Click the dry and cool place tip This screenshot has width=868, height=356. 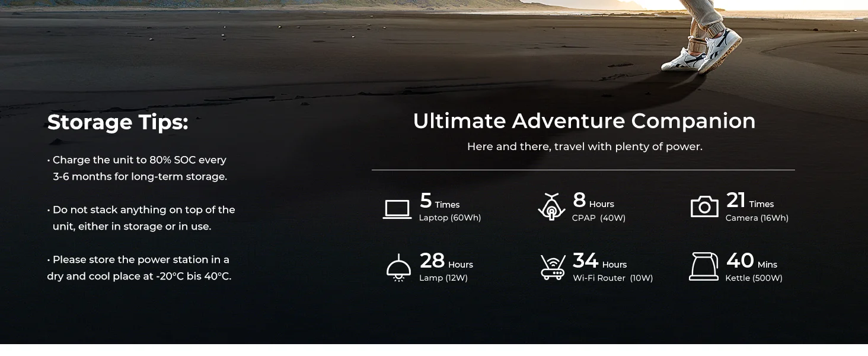tap(139, 268)
